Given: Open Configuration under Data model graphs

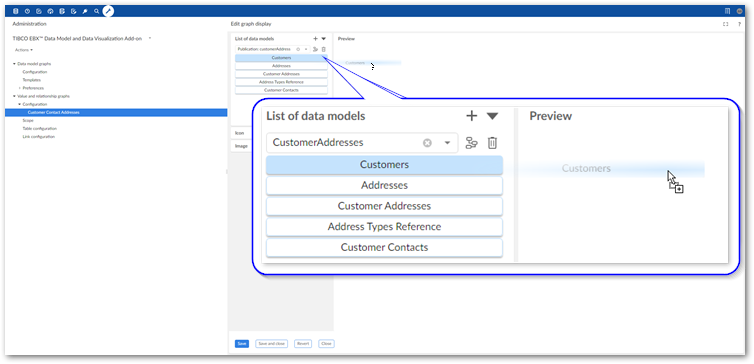Looking at the screenshot, I should 35,72.
